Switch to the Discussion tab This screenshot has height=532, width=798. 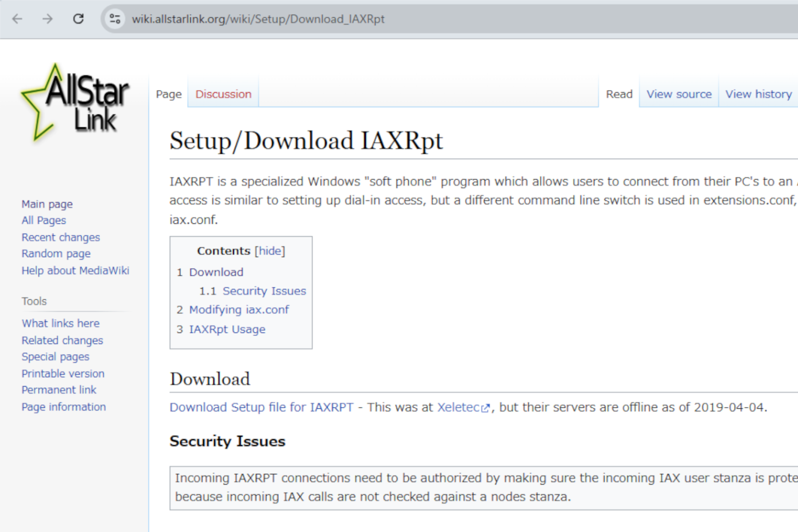(223, 94)
